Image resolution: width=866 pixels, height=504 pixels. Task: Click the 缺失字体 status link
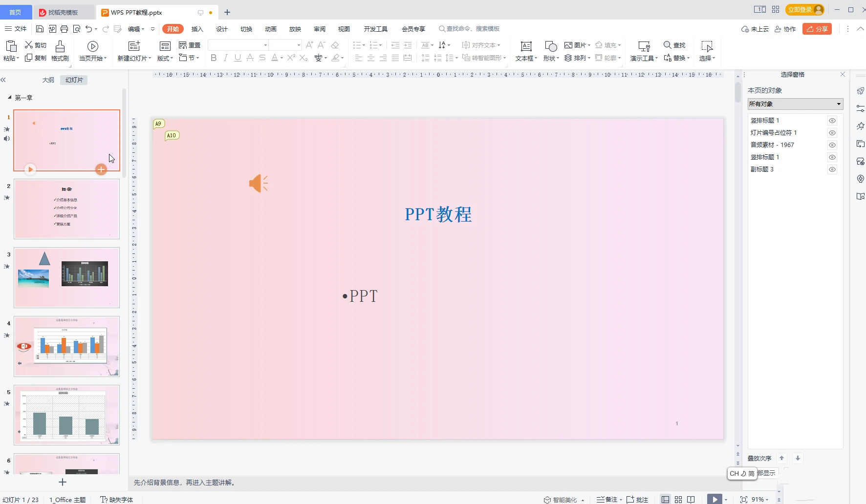[116, 500]
